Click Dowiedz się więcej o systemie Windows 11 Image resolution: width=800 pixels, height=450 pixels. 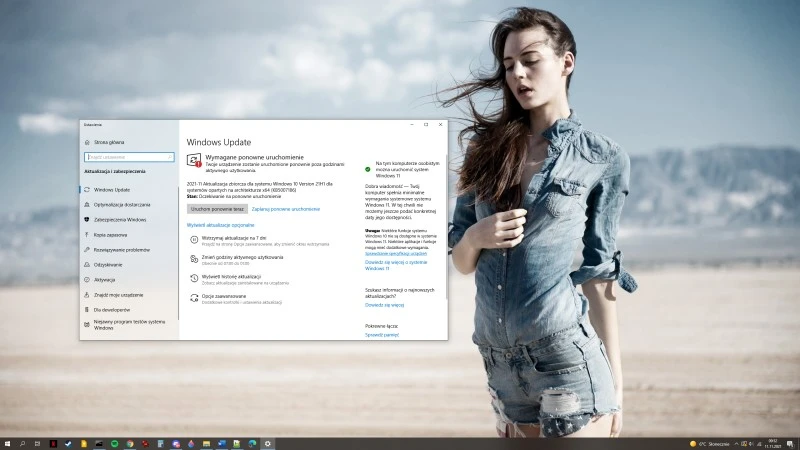pyautogui.click(x=396, y=265)
